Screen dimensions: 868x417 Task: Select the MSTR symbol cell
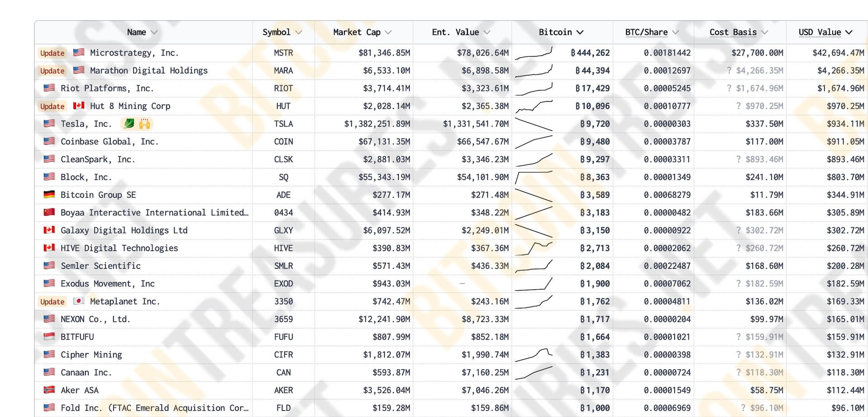[283, 53]
